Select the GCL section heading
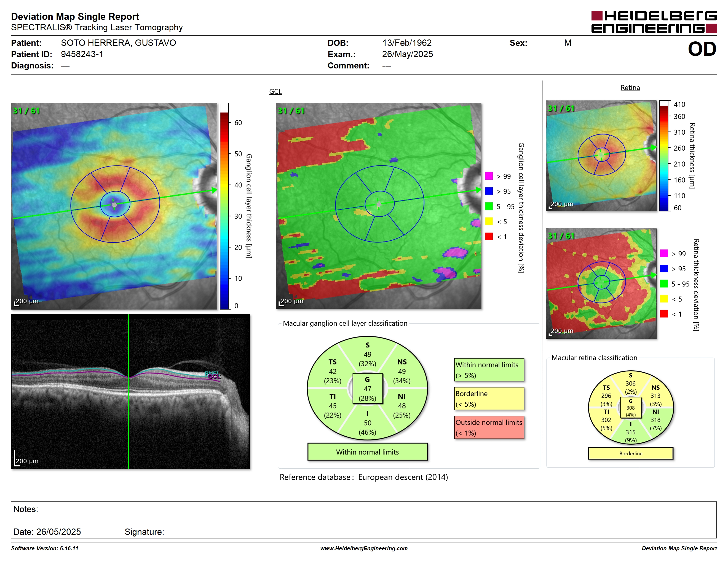The image size is (728, 563). click(x=275, y=91)
